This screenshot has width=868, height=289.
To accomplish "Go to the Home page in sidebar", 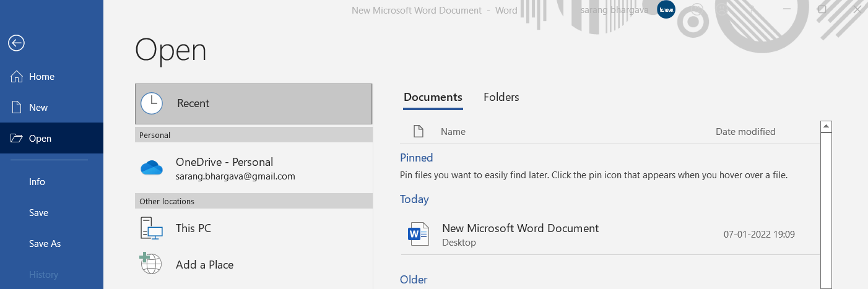I will [x=41, y=77].
